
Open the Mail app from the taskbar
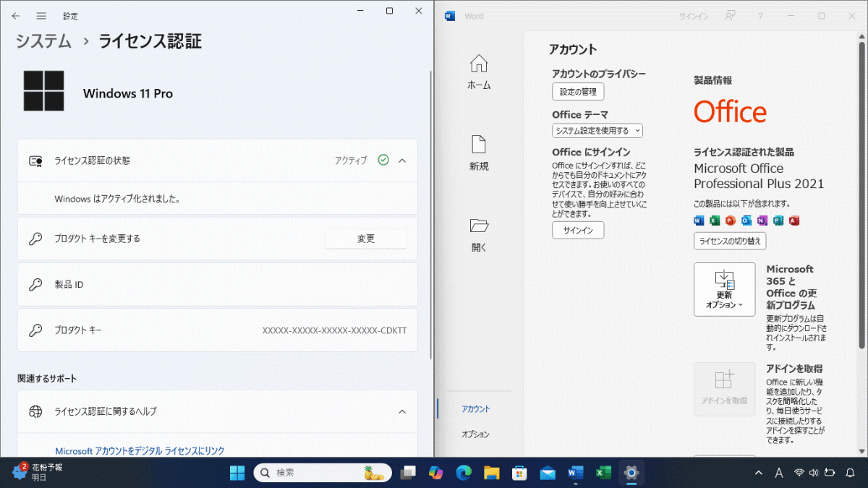(548, 473)
